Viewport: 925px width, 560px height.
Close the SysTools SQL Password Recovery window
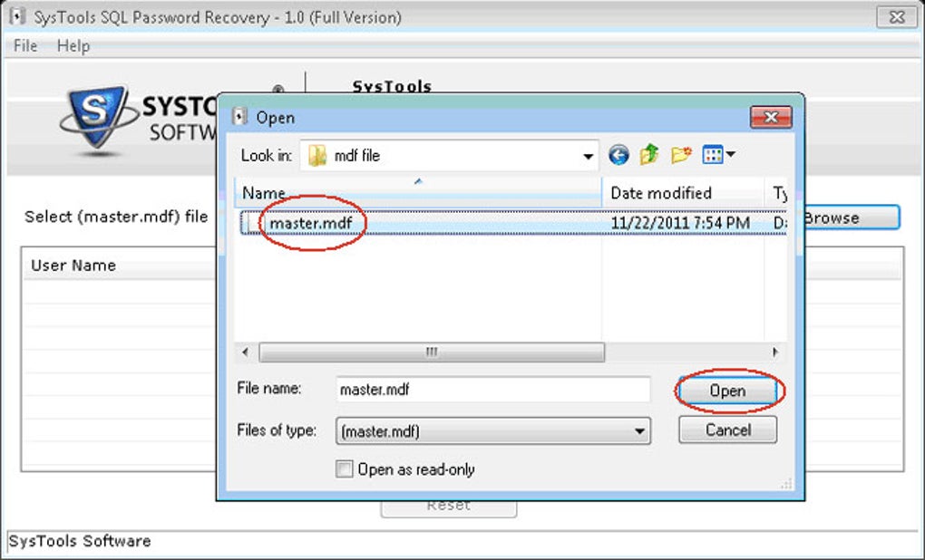point(897,17)
